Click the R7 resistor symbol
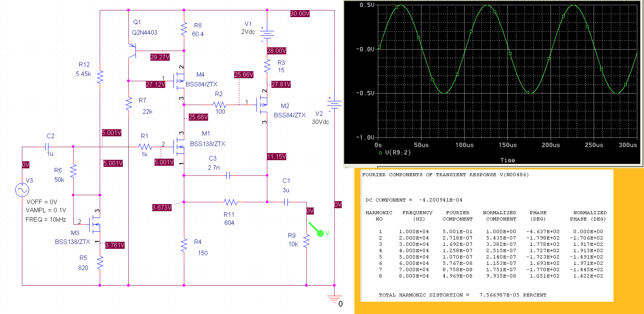 [129, 104]
